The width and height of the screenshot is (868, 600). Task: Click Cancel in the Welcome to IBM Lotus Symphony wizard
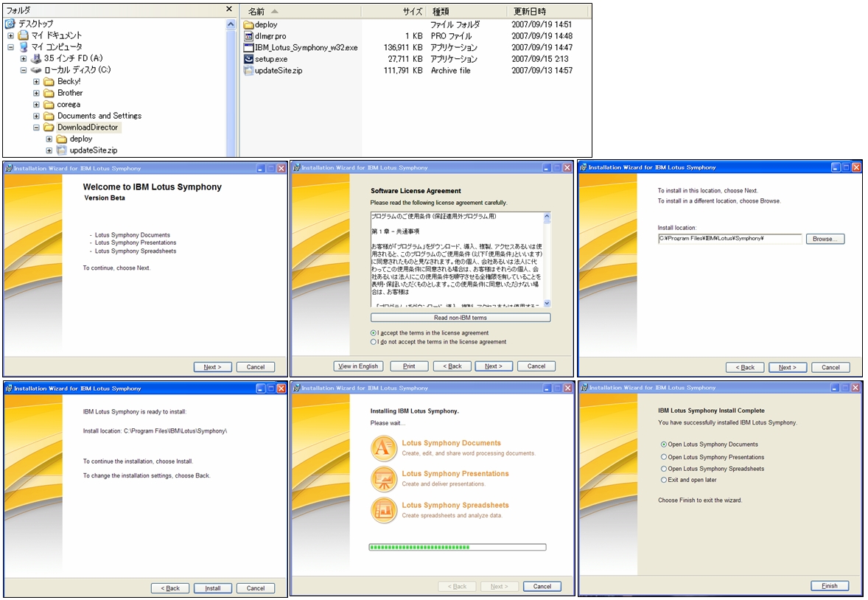click(x=255, y=367)
